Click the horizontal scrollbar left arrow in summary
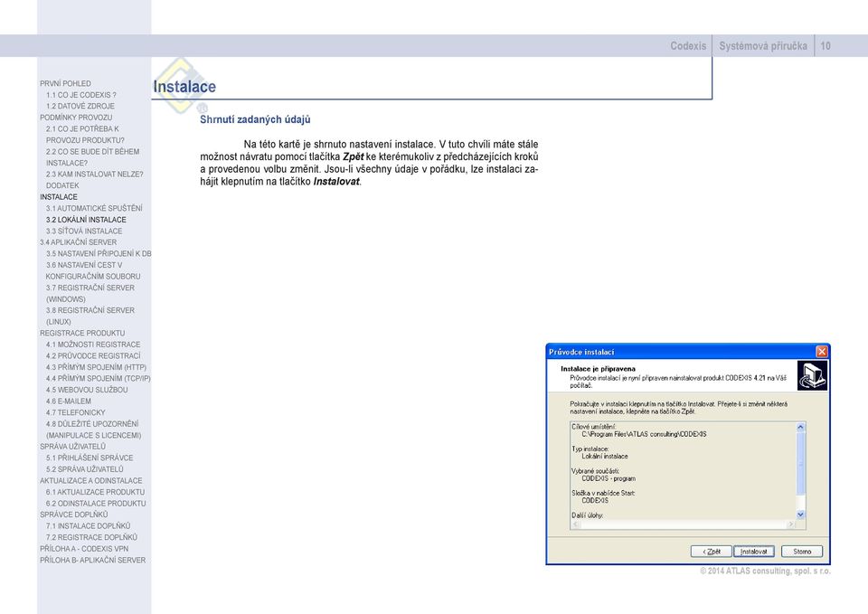The image size is (868, 614). point(576,524)
